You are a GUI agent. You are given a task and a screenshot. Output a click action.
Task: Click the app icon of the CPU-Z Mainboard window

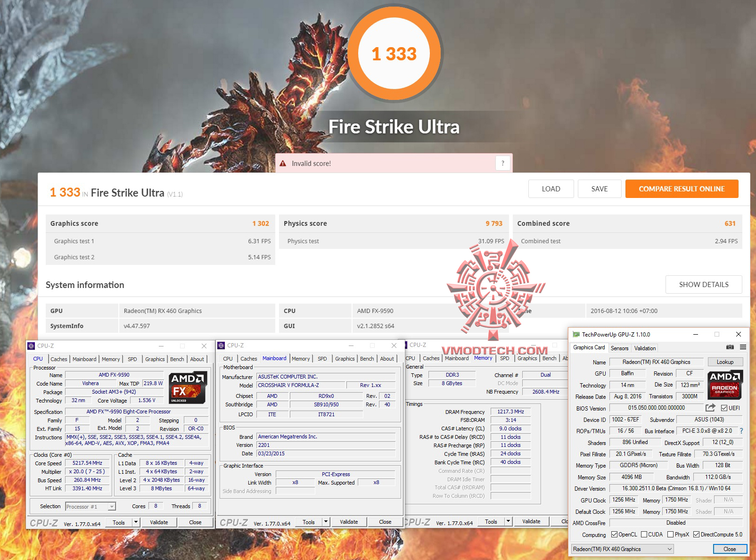point(221,346)
